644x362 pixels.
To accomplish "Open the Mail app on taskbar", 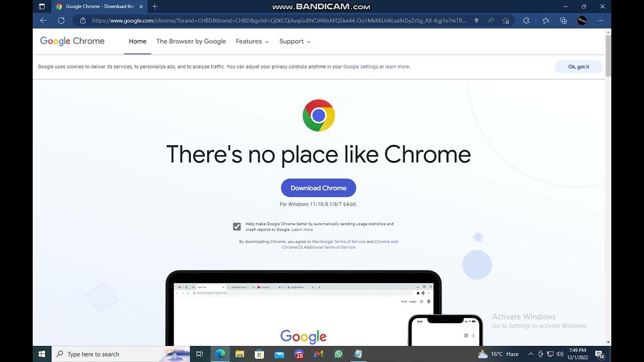I will [279, 354].
